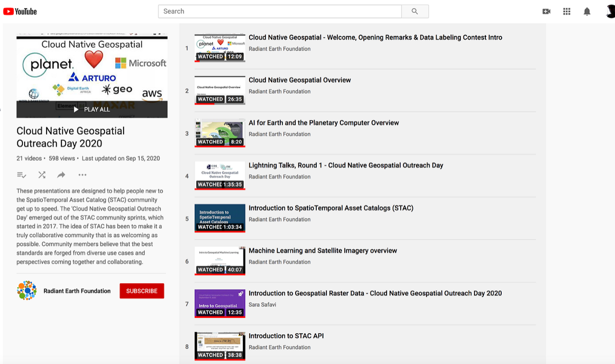Open Machine Learning and Satellite Imagery overview
This screenshot has height=364, width=615.
coord(323,251)
